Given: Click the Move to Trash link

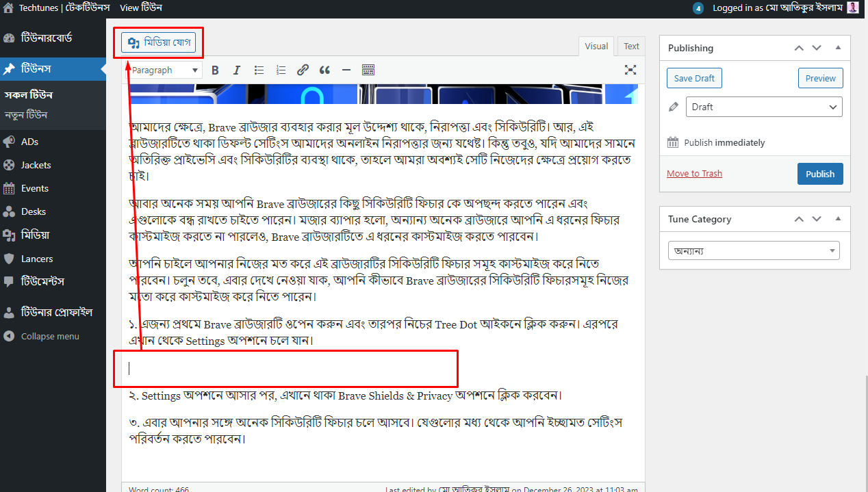Looking at the screenshot, I should click(694, 173).
